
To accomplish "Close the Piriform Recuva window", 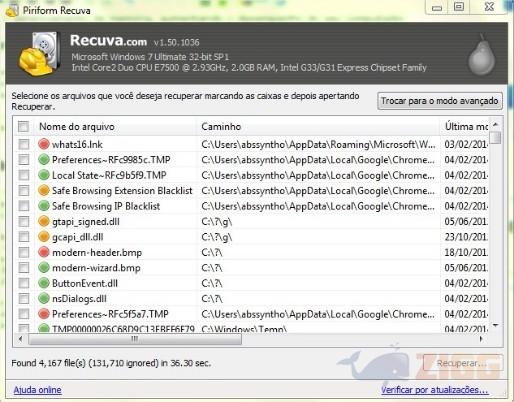I will (x=489, y=7).
